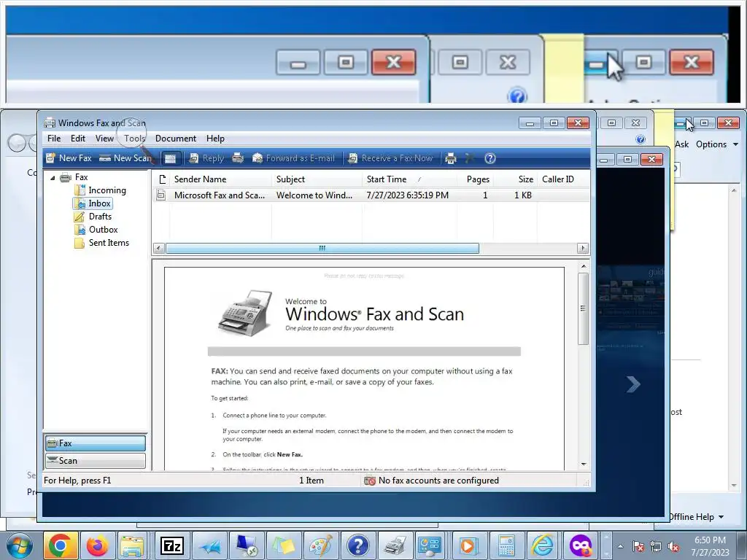Sort by Subject column header
Image resolution: width=747 pixels, height=560 pixels.
point(317,179)
